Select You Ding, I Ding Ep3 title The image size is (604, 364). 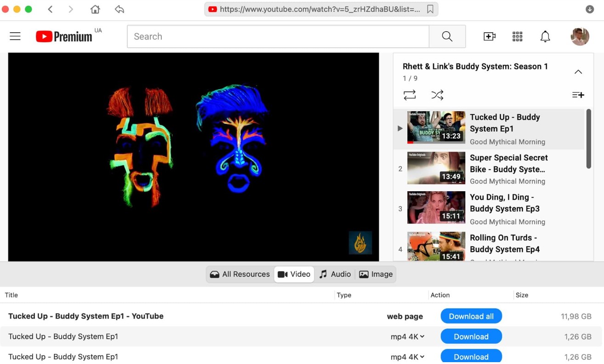[x=505, y=203]
